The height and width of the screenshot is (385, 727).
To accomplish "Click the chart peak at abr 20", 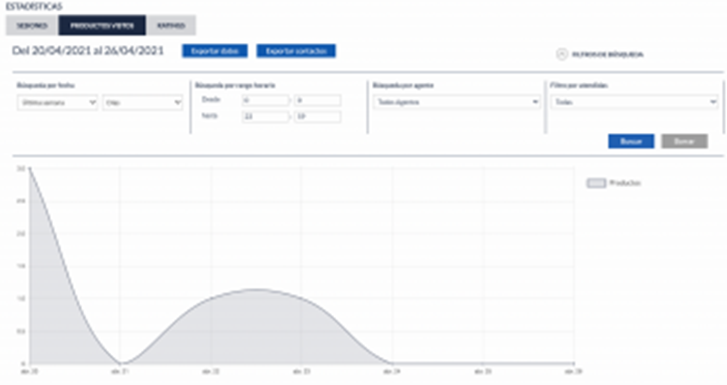I will click(x=30, y=168).
